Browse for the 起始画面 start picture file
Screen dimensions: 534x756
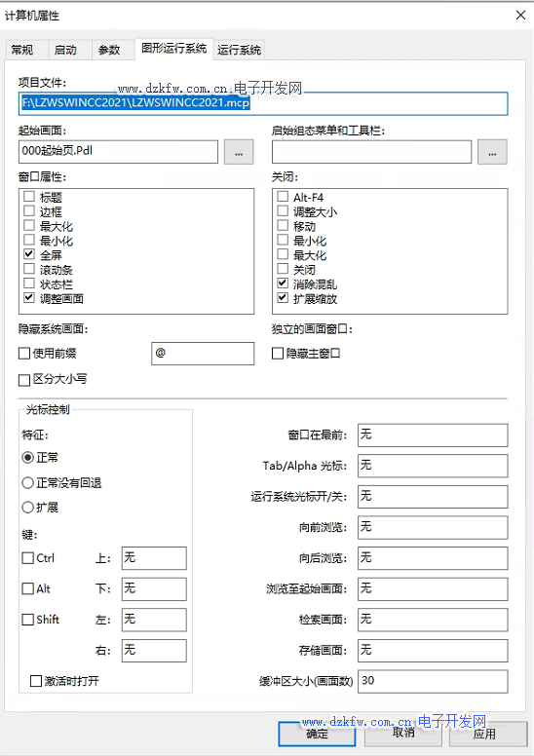[239, 152]
